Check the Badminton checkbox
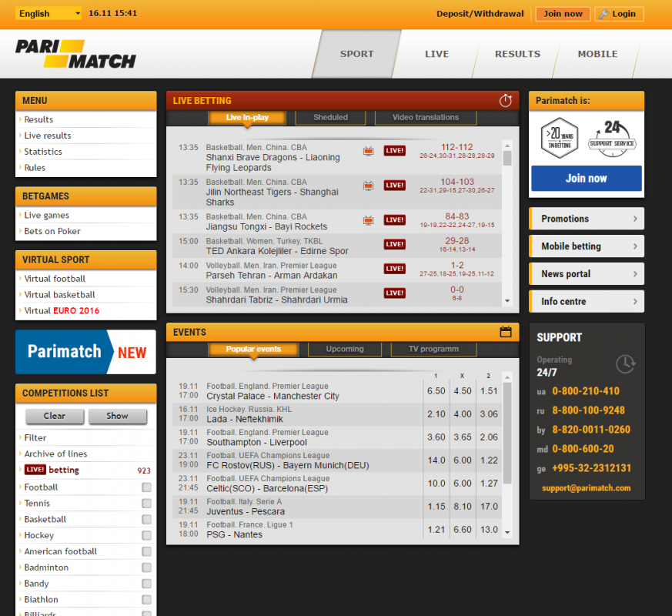 146,567
